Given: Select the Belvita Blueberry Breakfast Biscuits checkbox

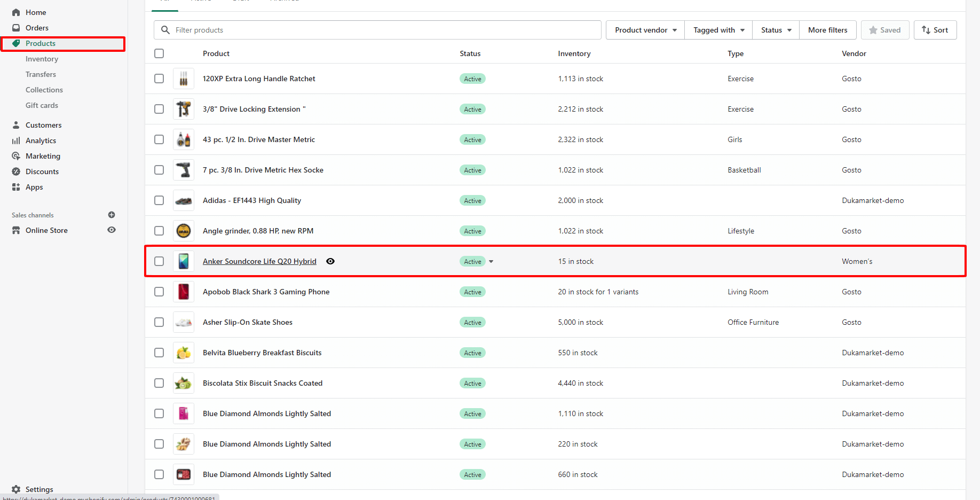Looking at the screenshot, I should (x=159, y=353).
